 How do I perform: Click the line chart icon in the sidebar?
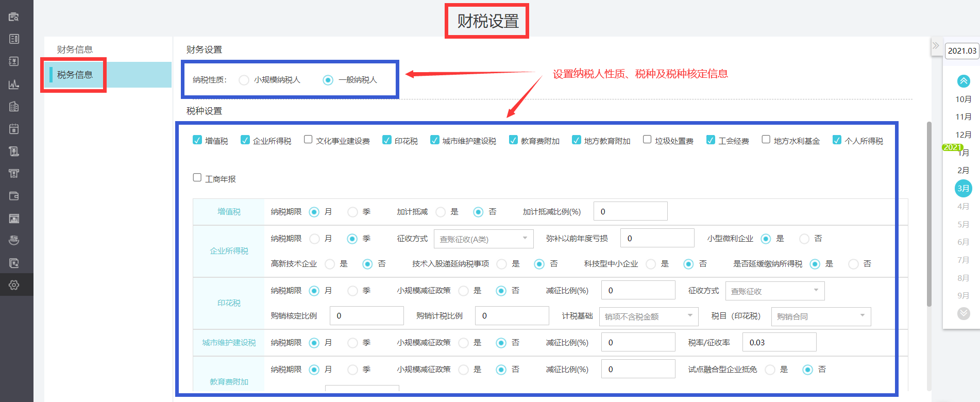(14, 84)
